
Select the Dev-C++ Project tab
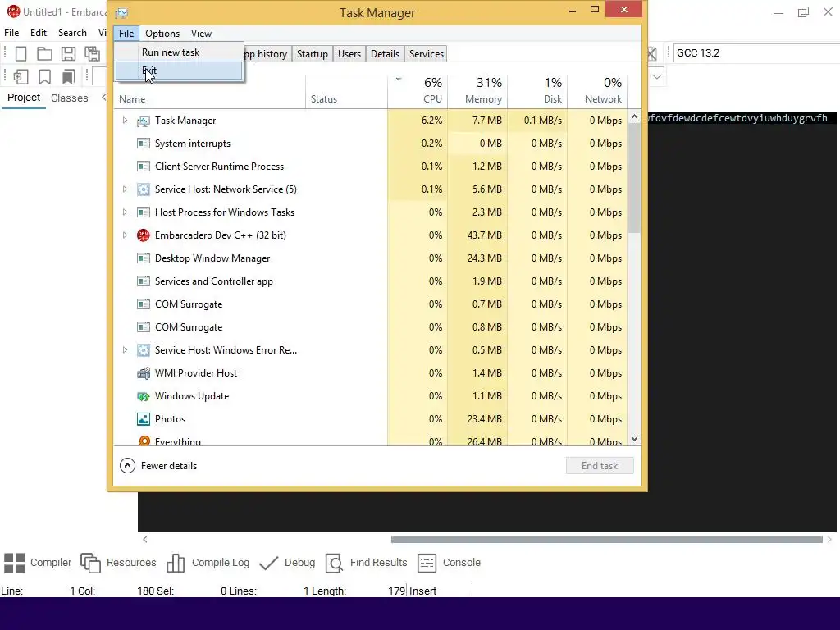[24, 98]
